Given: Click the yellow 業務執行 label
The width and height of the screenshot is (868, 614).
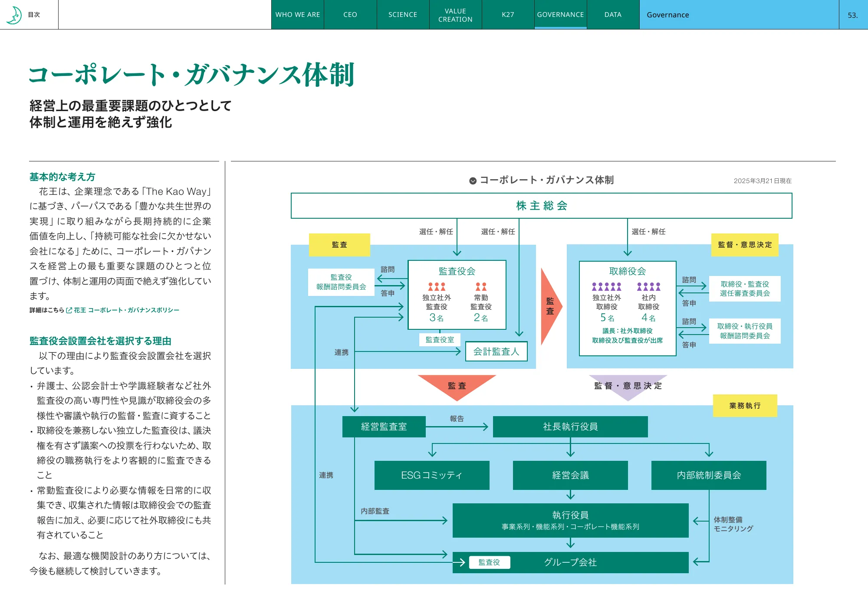Looking at the screenshot, I should (x=745, y=406).
